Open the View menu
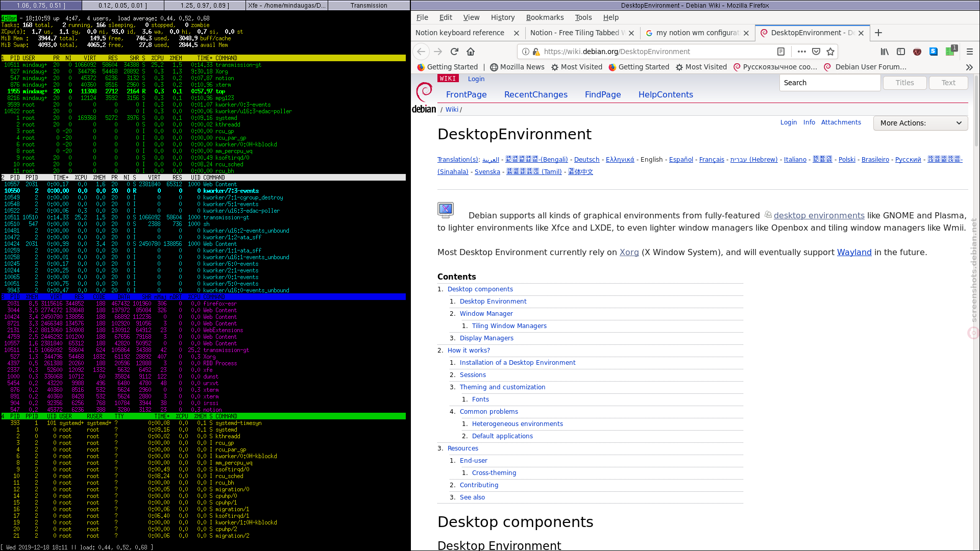The height and width of the screenshot is (551, 980). [x=471, y=17]
